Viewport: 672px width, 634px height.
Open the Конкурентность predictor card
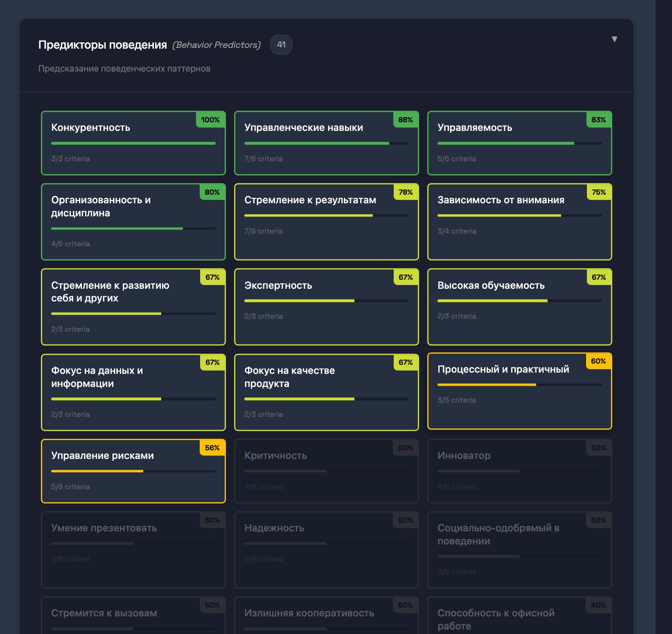(133, 143)
